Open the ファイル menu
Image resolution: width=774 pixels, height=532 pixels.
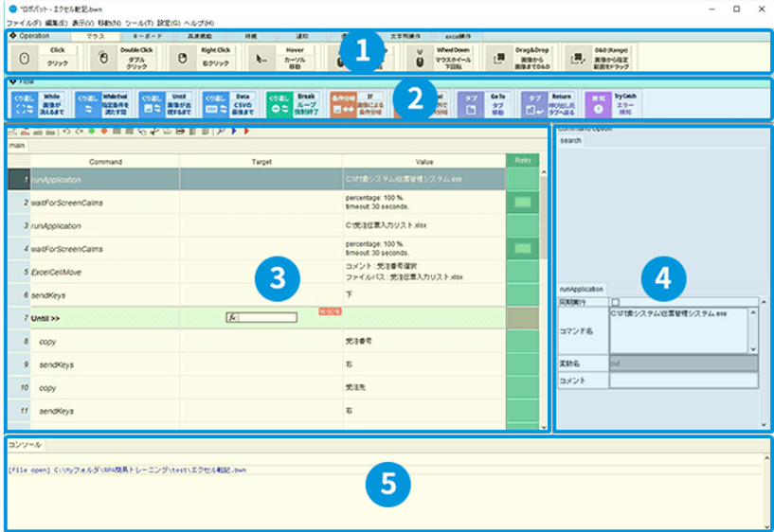coord(23,23)
